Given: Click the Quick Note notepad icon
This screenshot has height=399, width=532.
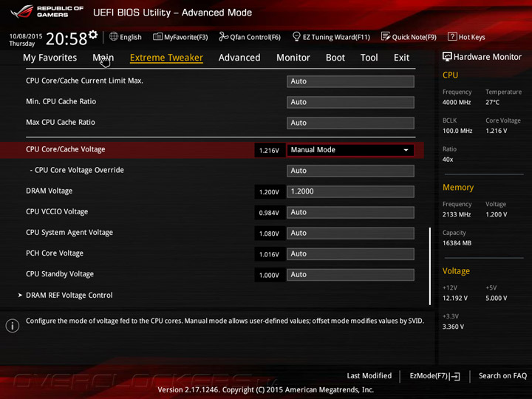Looking at the screenshot, I should pos(386,36).
